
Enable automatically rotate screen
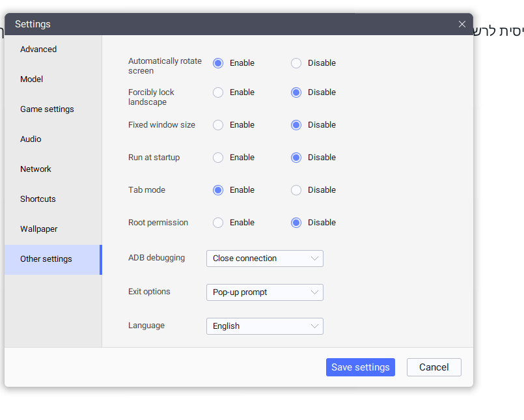pos(218,63)
